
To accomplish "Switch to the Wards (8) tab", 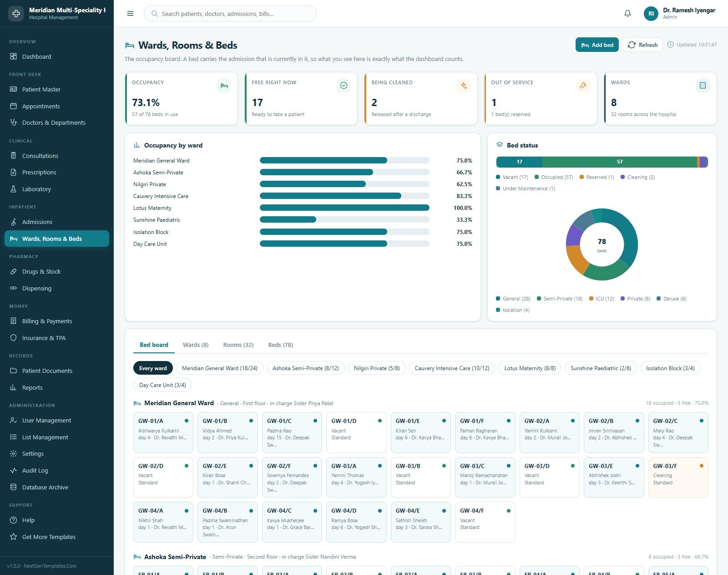I will tap(196, 345).
